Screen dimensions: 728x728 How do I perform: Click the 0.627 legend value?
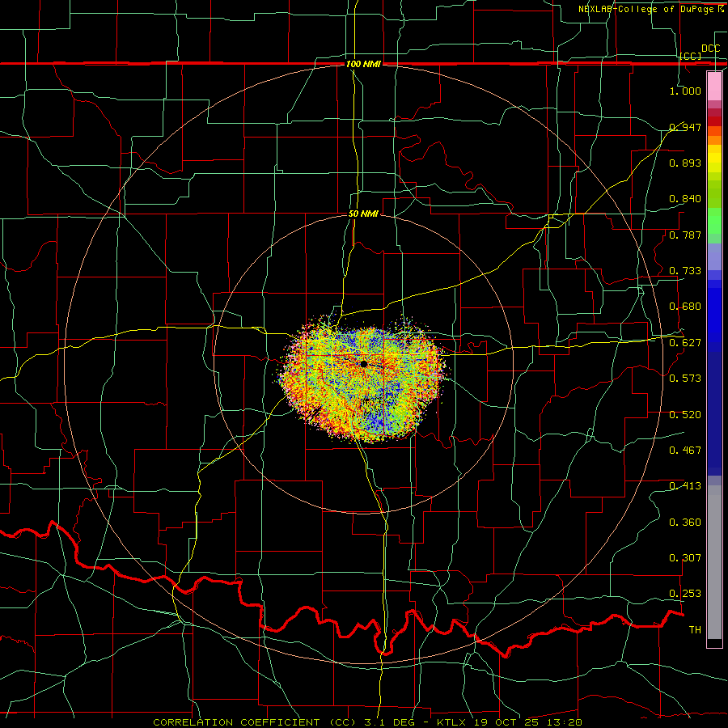[x=685, y=343]
